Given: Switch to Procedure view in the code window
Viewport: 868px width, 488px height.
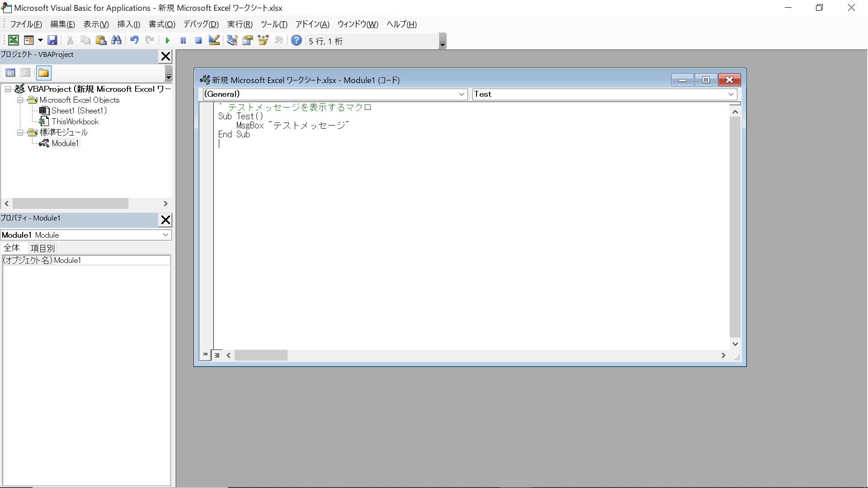Looking at the screenshot, I should tap(206, 355).
